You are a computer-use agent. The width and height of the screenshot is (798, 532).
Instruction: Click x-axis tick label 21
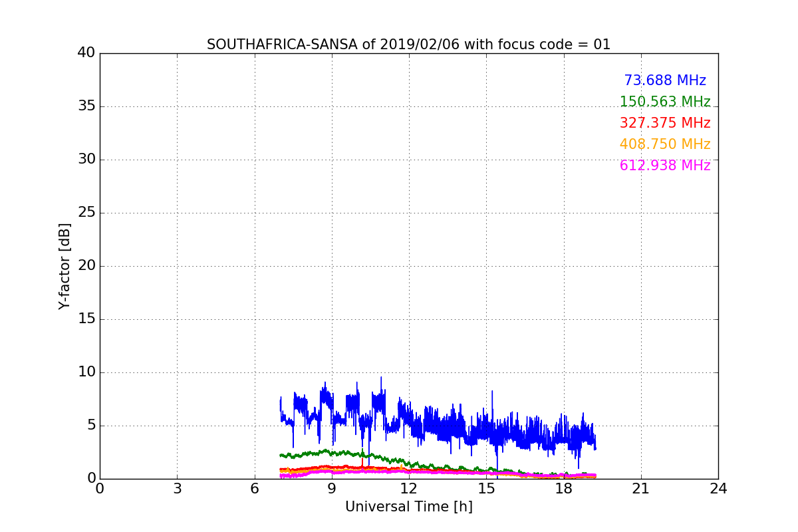point(641,489)
